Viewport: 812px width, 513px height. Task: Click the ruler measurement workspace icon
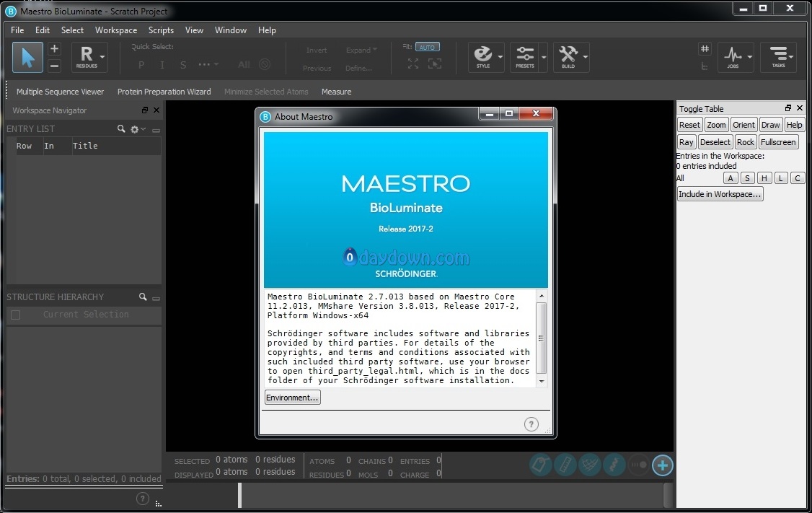565,465
